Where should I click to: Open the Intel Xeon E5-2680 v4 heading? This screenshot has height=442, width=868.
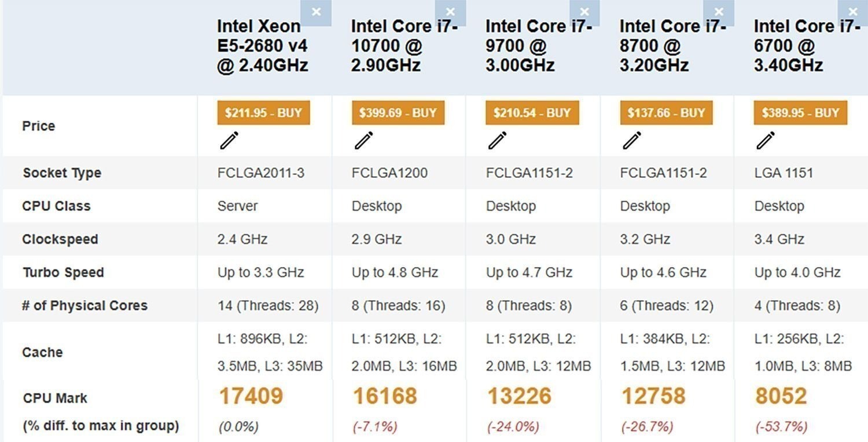coord(262,45)
